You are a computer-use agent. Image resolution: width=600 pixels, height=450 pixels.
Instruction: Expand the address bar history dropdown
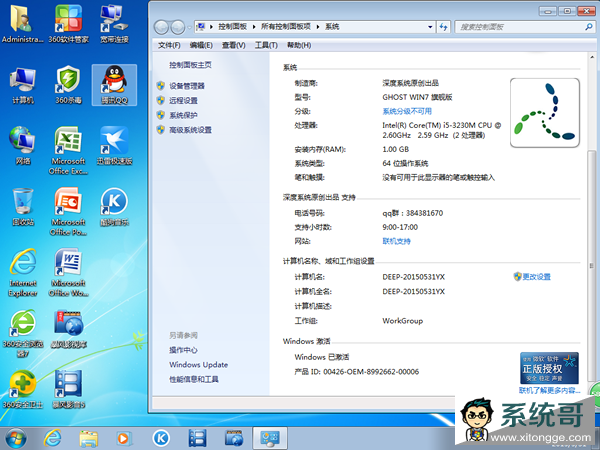click(430, 27)
